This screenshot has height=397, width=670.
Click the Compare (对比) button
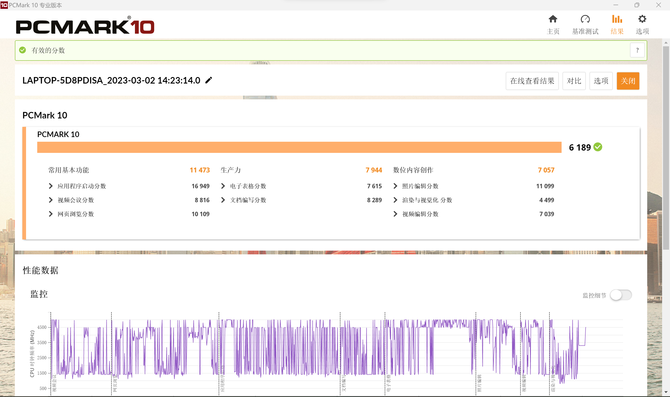tap(574, 81)
